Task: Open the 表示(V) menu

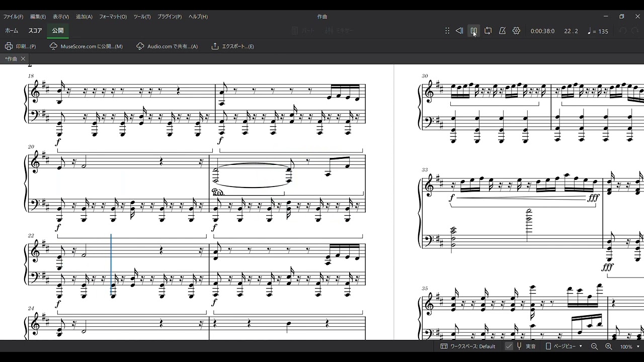Action: 61,17
